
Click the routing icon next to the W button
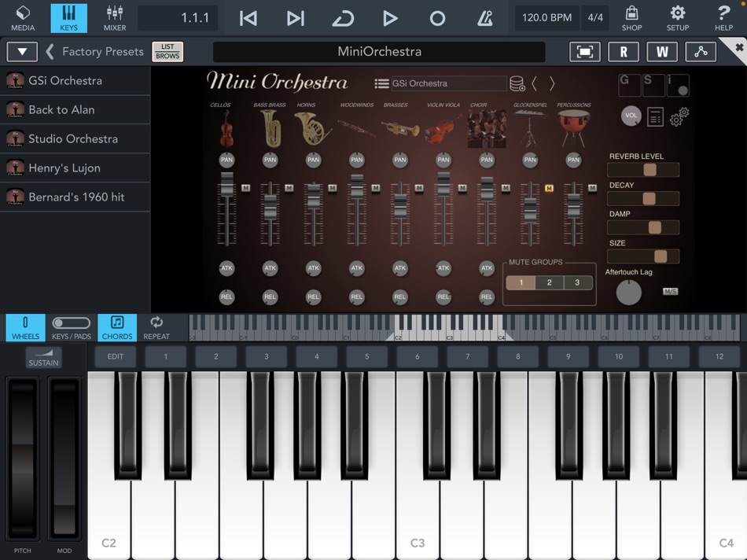(700, 51)
